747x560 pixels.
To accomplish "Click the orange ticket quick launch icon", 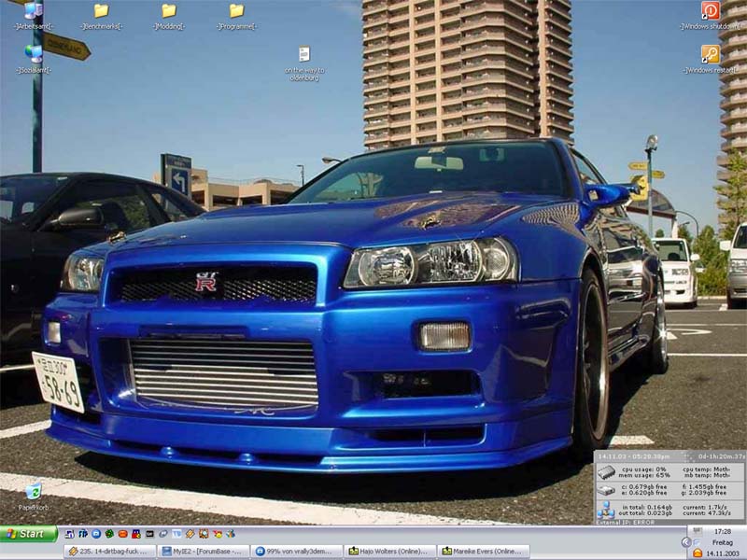I will click(190, 534).
